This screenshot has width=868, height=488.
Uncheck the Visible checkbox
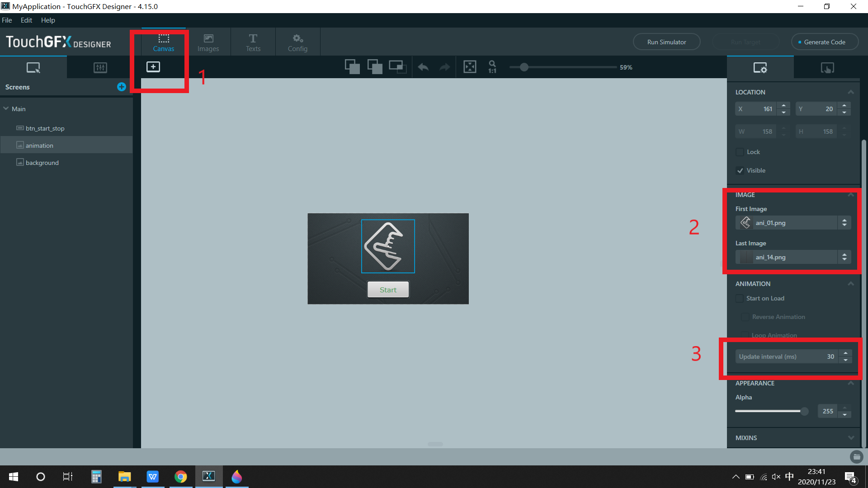[740, 170]
